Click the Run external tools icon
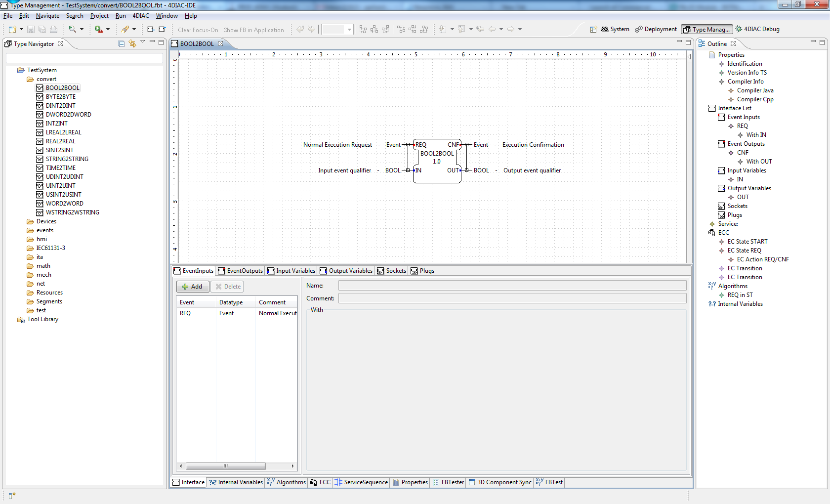The image size is (830, 504). (99, 30)
